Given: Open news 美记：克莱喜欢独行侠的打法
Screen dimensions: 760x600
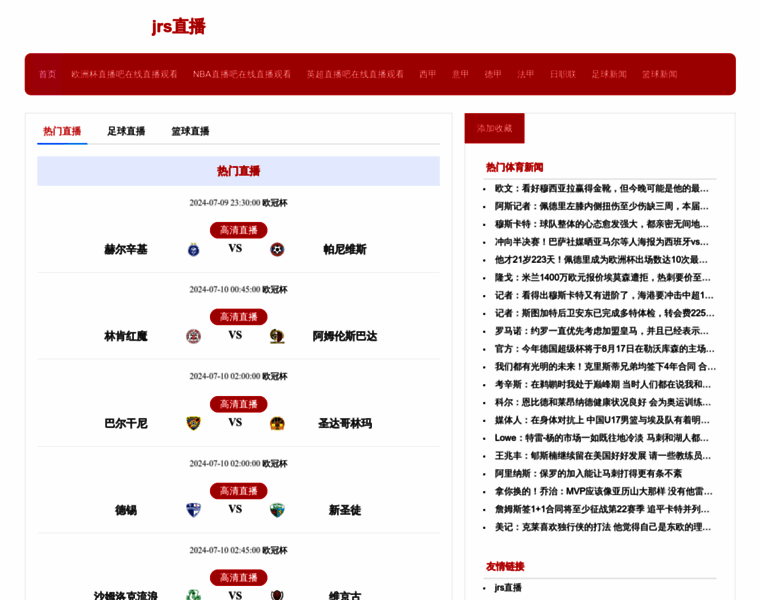Looking at the screenshot, I should click(603, 527).
